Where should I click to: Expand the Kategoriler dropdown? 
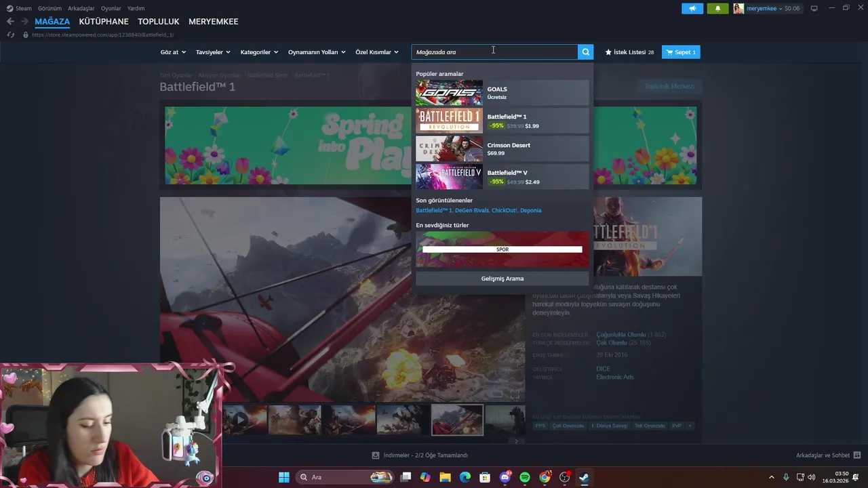(x=259, y=52)
